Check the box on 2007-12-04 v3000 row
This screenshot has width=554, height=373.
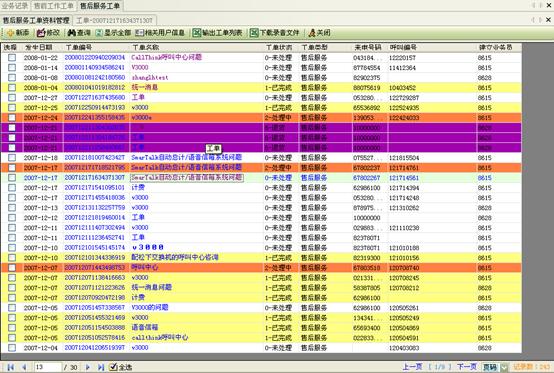[x=12, y=348]
